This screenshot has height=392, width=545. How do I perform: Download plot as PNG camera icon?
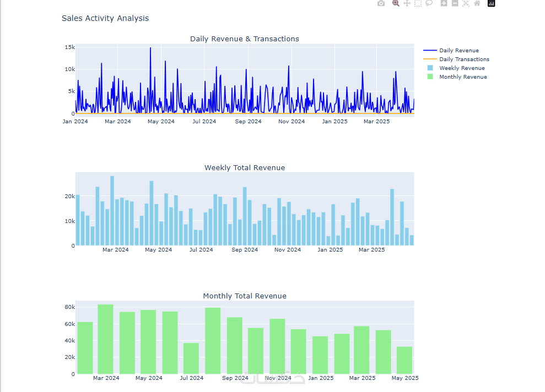click(381, 3)
